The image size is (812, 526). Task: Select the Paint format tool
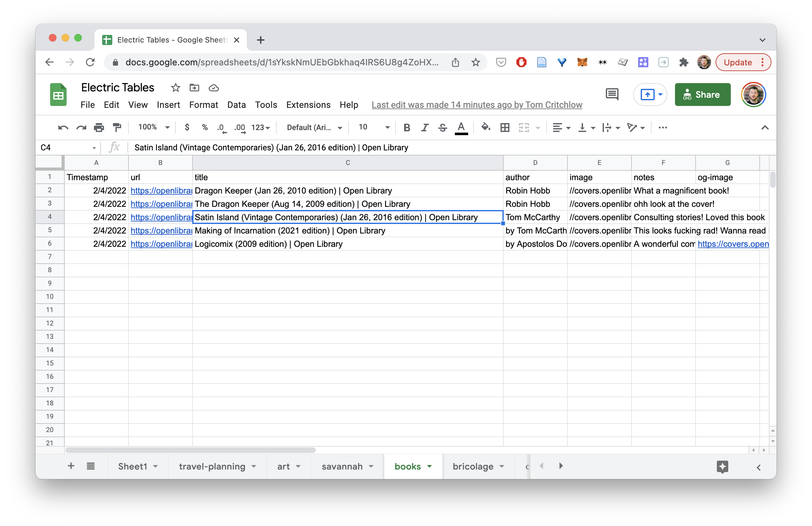117,128
